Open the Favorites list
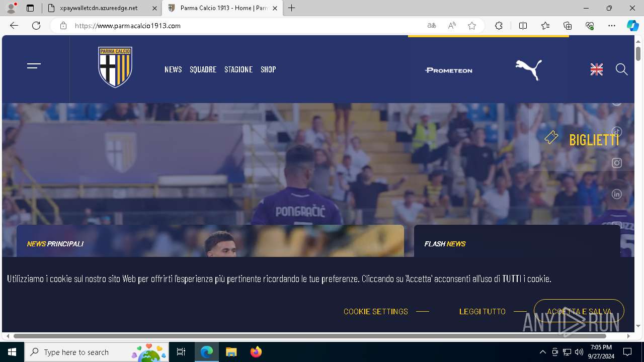Image resolution: width=644 pixels, height=362 pixels. pyautogui.click(x=545, y=26)
